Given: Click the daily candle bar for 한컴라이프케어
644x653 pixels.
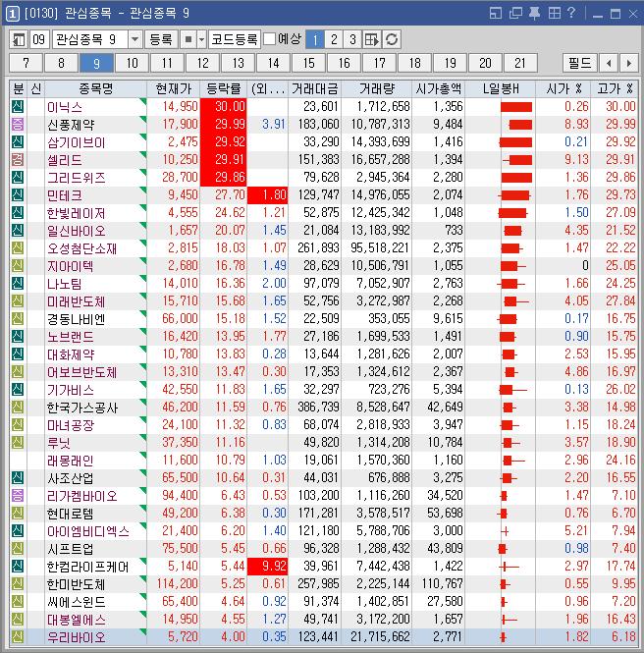Looking at the screenshot, I should click(x=509, y=567).
